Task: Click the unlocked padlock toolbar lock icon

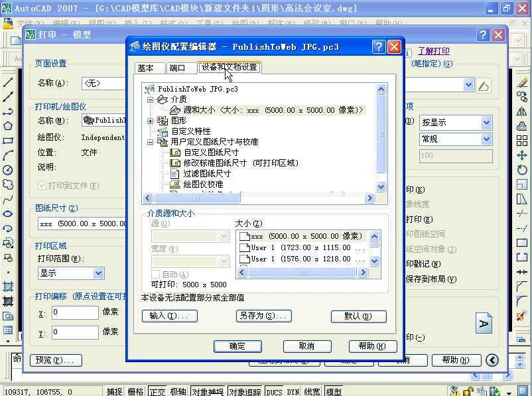Action: coord(469,391)
